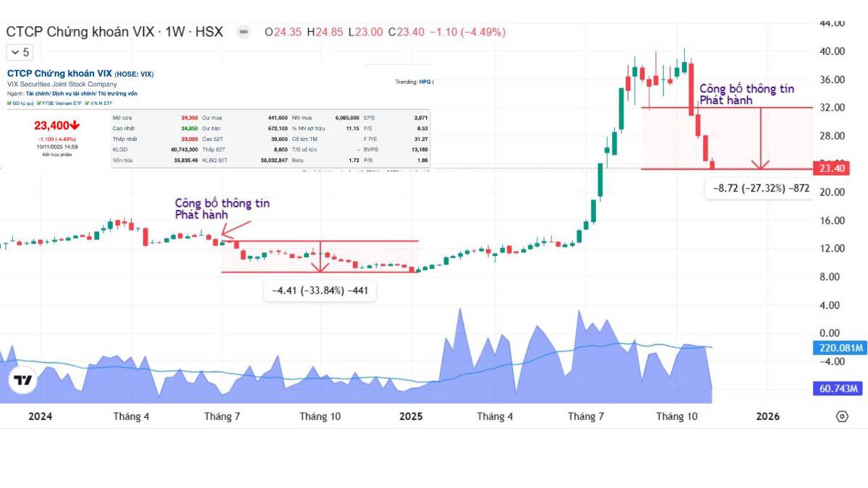The image size is (868, 488).
Task: Expand the indicator legend showing 5
Action: [x=20, y=52]
